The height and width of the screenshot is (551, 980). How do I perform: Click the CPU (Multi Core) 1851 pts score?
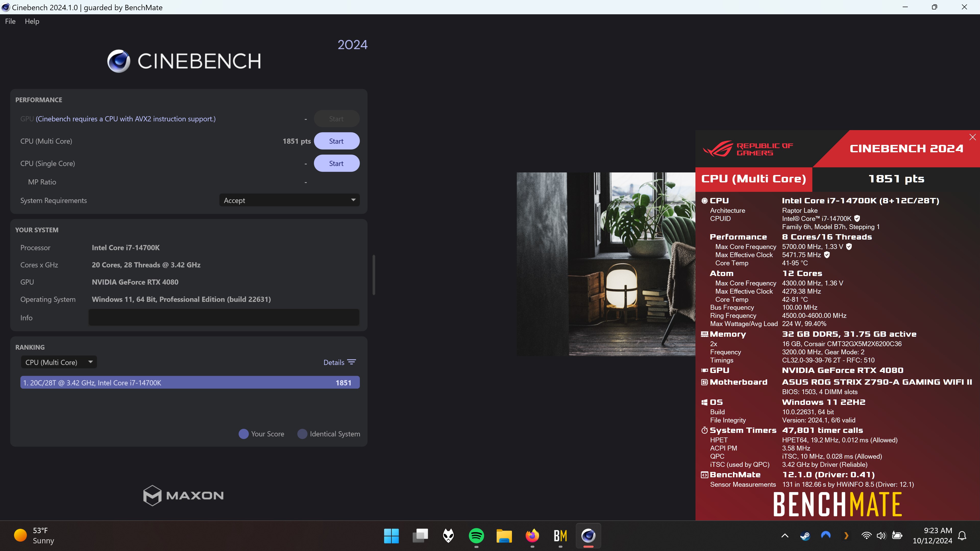click(x=297, y=141)
